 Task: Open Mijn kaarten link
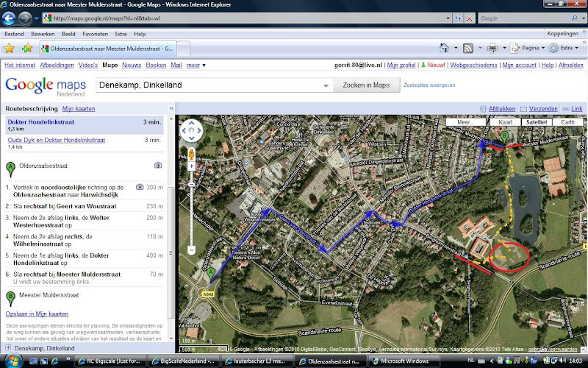click(79, 108)
